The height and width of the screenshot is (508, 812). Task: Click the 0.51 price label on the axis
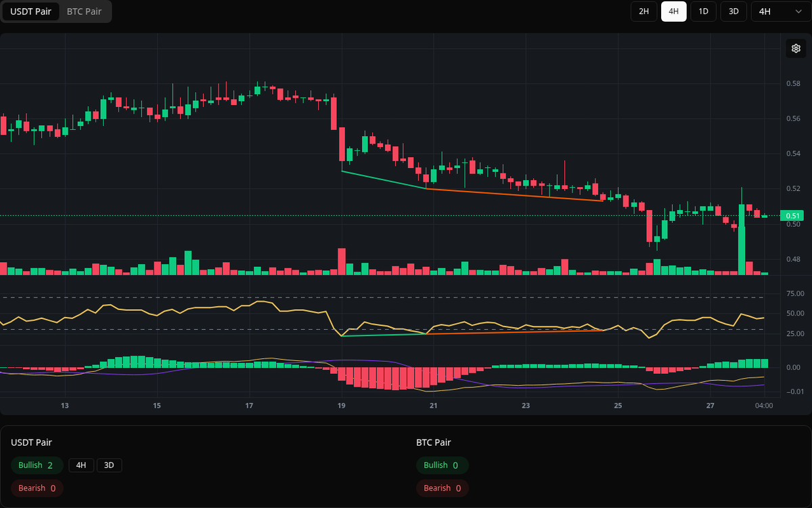[792, 215]
